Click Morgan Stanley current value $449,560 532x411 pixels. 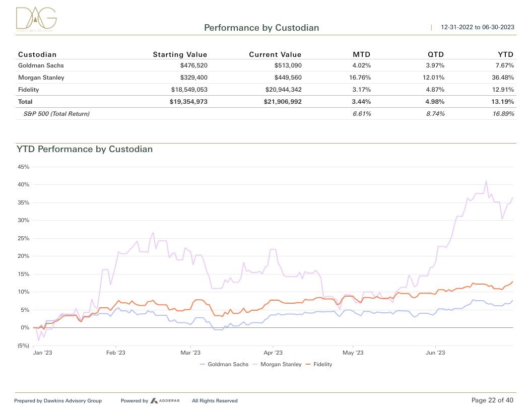[x=288, y=78]
